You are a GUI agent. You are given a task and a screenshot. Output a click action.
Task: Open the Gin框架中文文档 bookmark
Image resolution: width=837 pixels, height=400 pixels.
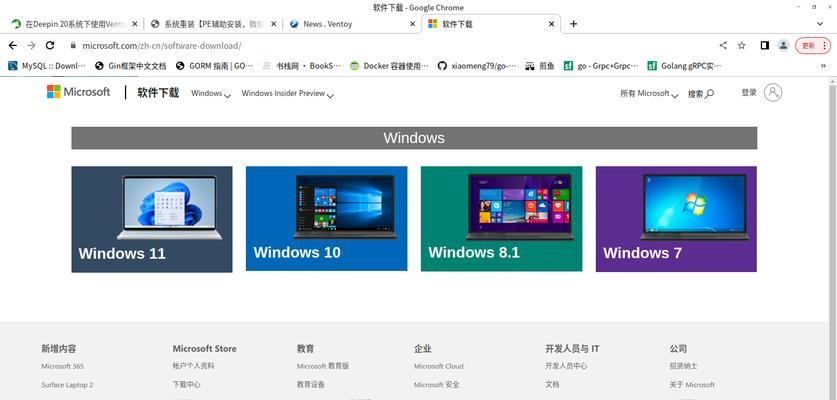click(130, 66)
